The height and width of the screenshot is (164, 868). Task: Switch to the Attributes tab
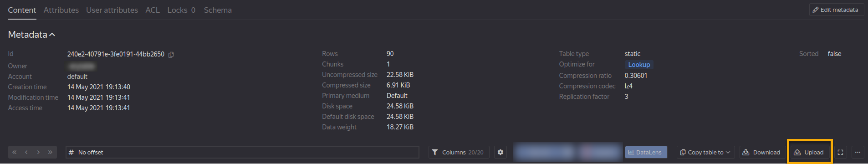coord(61,10)
